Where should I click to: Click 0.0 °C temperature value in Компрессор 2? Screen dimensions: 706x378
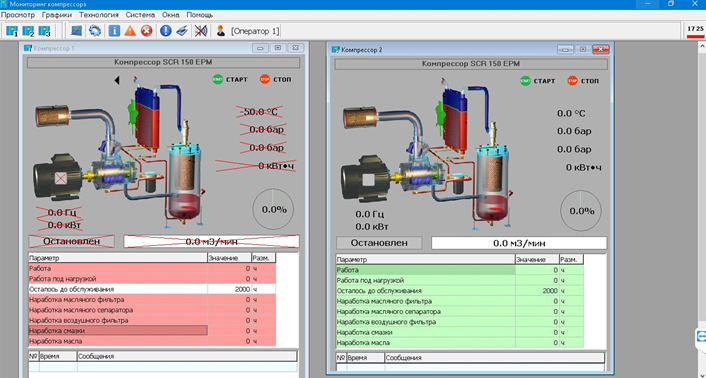click(571, 113)
